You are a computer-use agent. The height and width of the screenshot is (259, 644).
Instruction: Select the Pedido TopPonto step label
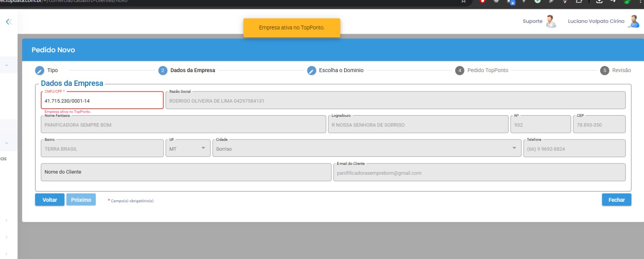pyautogui.click(x=487, y=70)
